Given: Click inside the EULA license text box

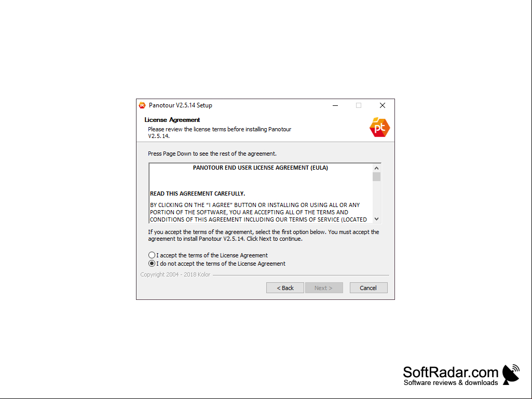Looking at the screenshot, I should click(x=261, y=194).
